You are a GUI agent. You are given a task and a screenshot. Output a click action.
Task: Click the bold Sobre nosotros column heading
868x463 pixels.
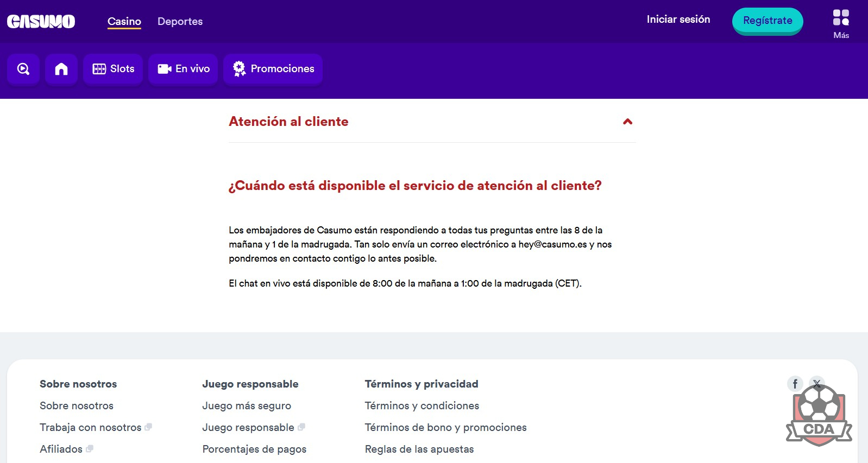coord(78,384)
